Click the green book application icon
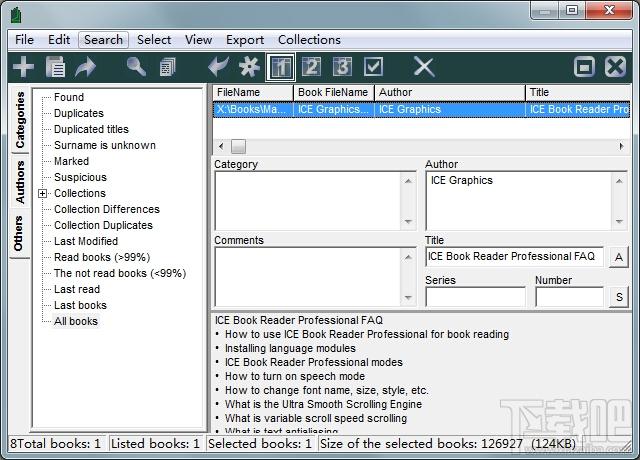640x460 pixels. point(16,15)
